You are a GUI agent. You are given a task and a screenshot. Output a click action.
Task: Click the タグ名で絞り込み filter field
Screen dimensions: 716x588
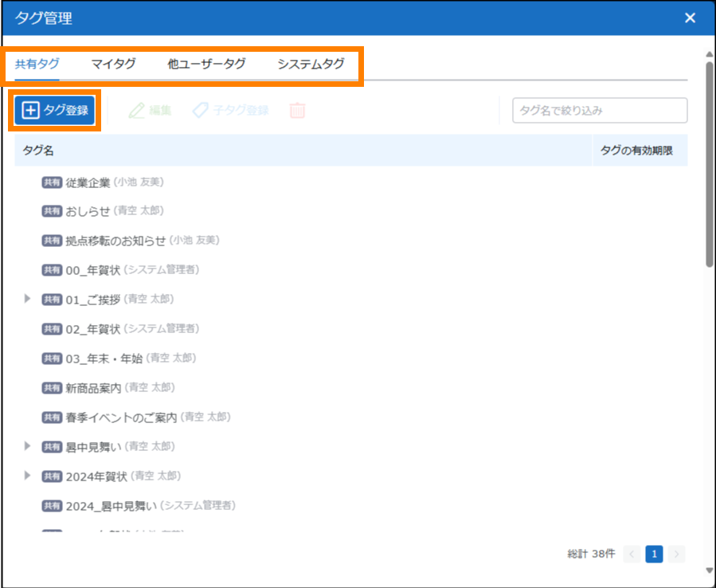(599, 111)
